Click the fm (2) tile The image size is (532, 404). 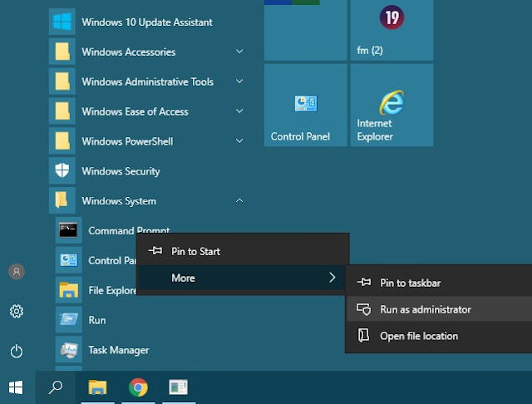(x=392, y=30)
